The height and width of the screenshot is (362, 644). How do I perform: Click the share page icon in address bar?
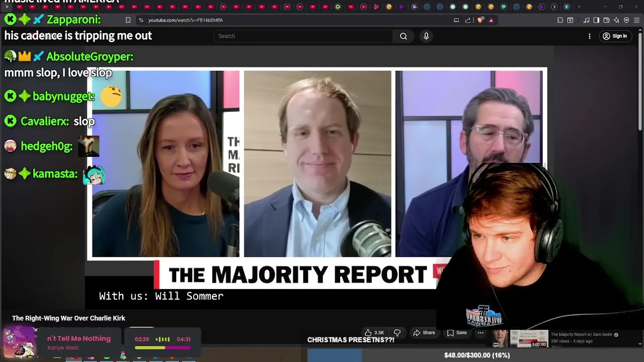(468, 20)
